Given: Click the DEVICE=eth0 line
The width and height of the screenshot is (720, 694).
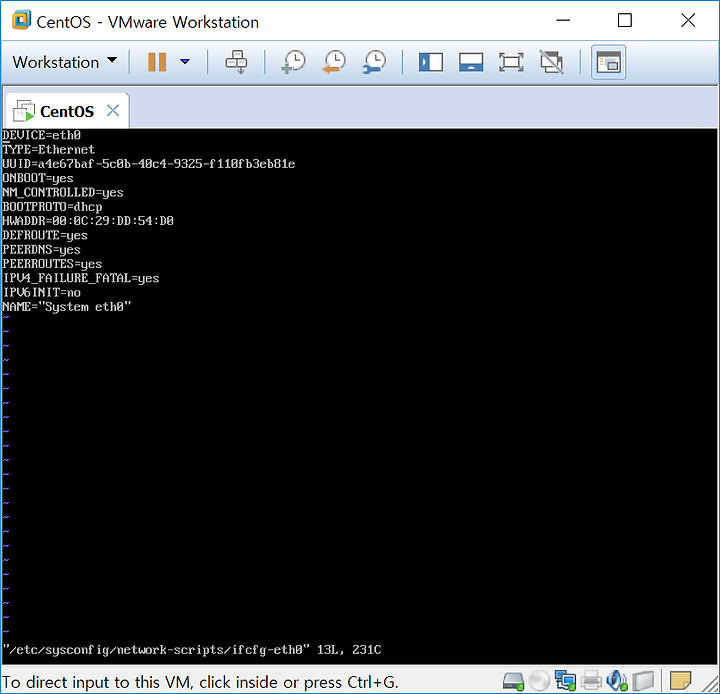Looking at the screenshot, I should (42, 135).
